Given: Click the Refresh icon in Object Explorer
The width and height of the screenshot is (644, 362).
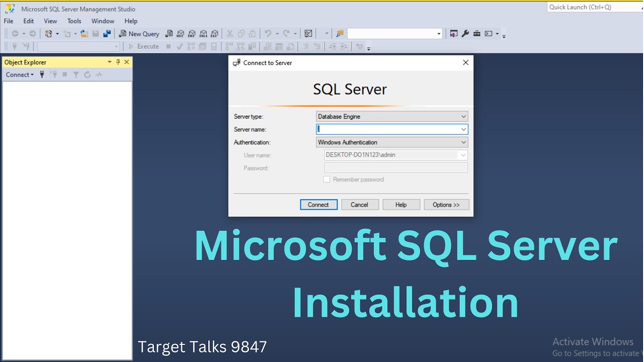Looking at the screenshot, I should point(88,74).
